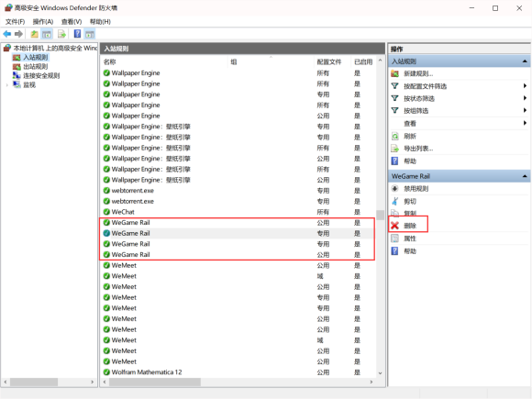Click the green check icon beside WeChat

106,212
